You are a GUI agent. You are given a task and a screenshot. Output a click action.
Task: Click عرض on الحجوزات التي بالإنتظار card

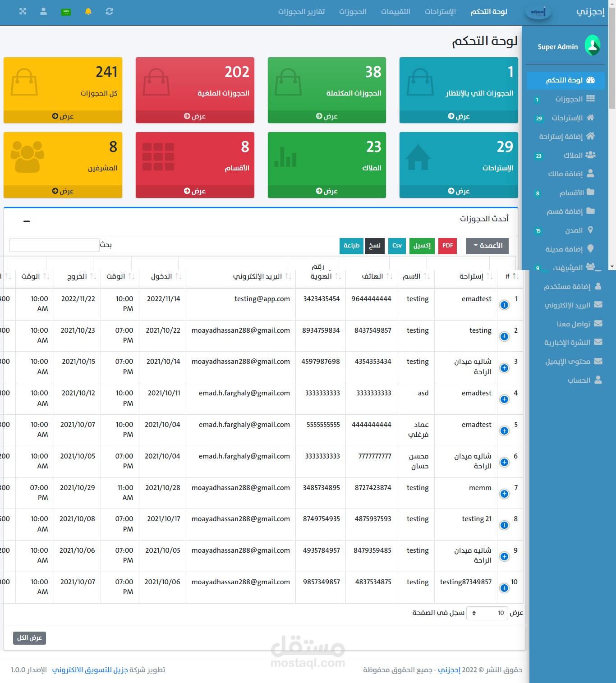459,116
